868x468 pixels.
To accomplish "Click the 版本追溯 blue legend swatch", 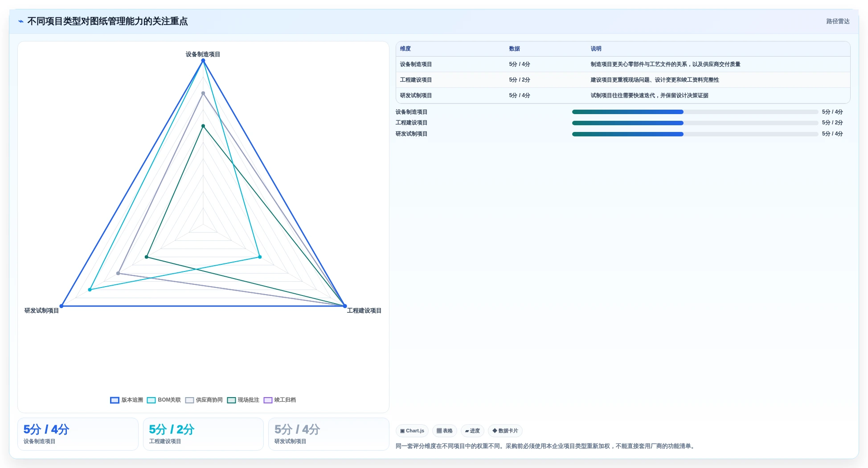I will pos(115,400).
